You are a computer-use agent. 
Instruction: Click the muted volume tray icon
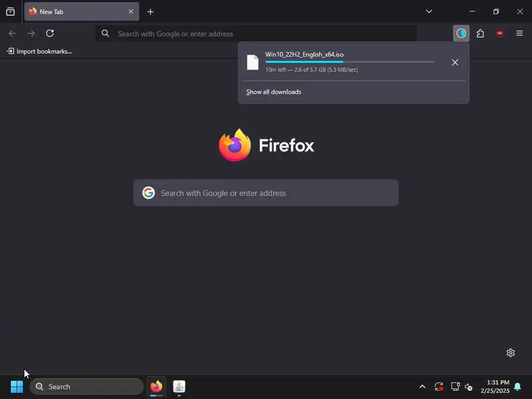point(469,387)
